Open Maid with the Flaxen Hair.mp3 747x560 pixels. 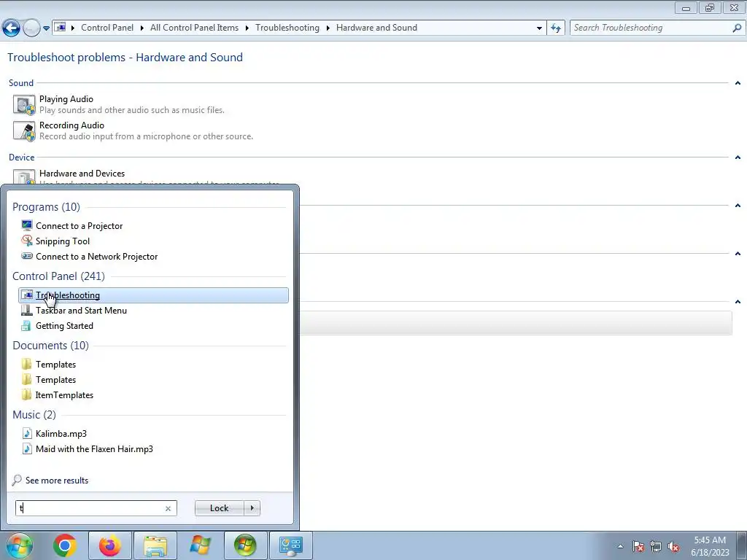click(94, 448)
